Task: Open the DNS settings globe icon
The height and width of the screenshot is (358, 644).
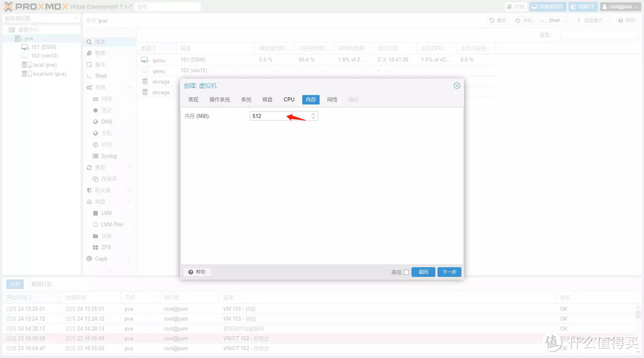Action: [x=95, y=122]
